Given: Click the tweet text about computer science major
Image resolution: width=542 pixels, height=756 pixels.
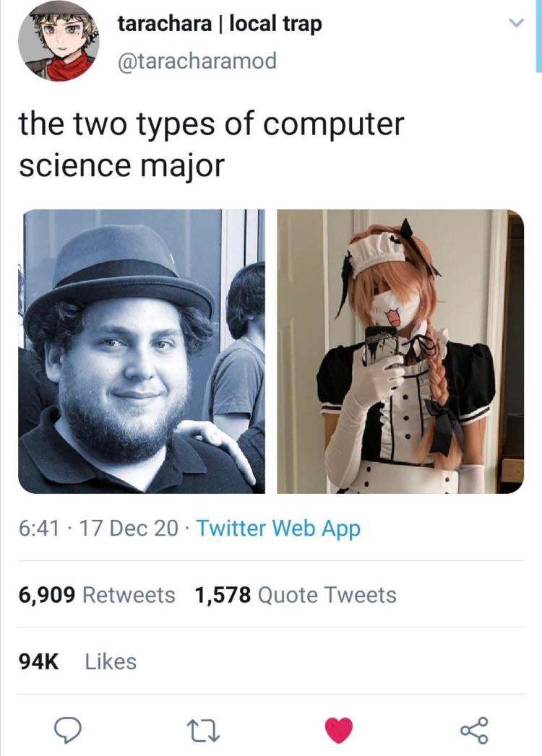Looking at the screenshot, I should click(x=211, y=144).
